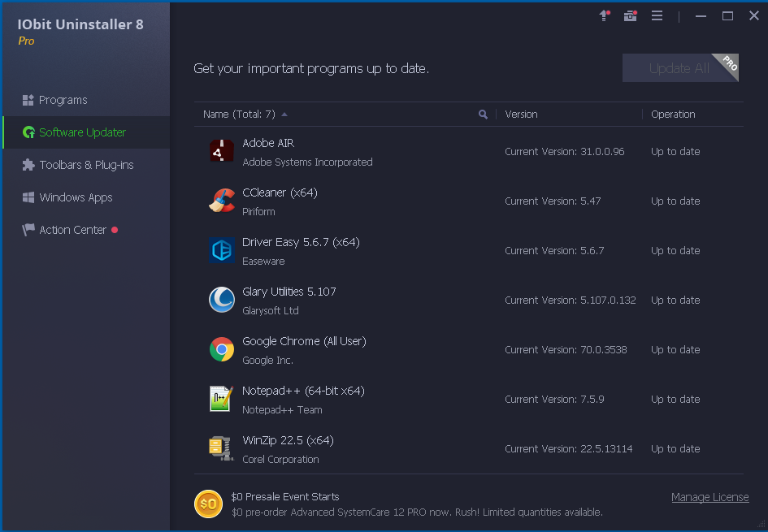The height and width of the screenshot is (532, 768).
Task: Sort by the Name column arrow
Action: (x=284, y=114)
